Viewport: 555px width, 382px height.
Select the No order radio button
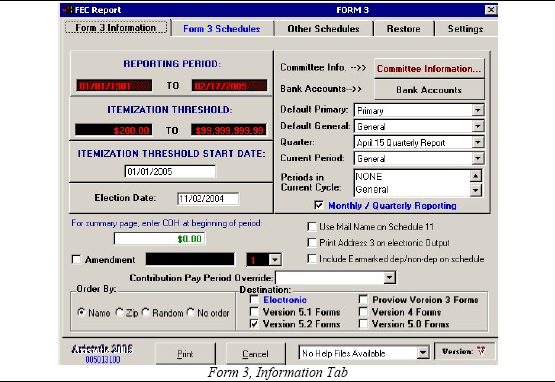(190, 312)
